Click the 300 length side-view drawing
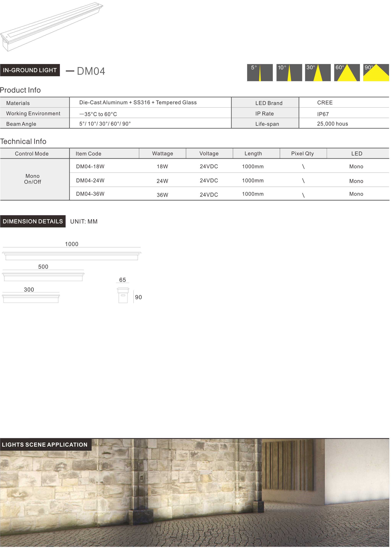Image resolution: width=392 pixels, height=548 pixels. pyautogui.click(x=31, y=299)
